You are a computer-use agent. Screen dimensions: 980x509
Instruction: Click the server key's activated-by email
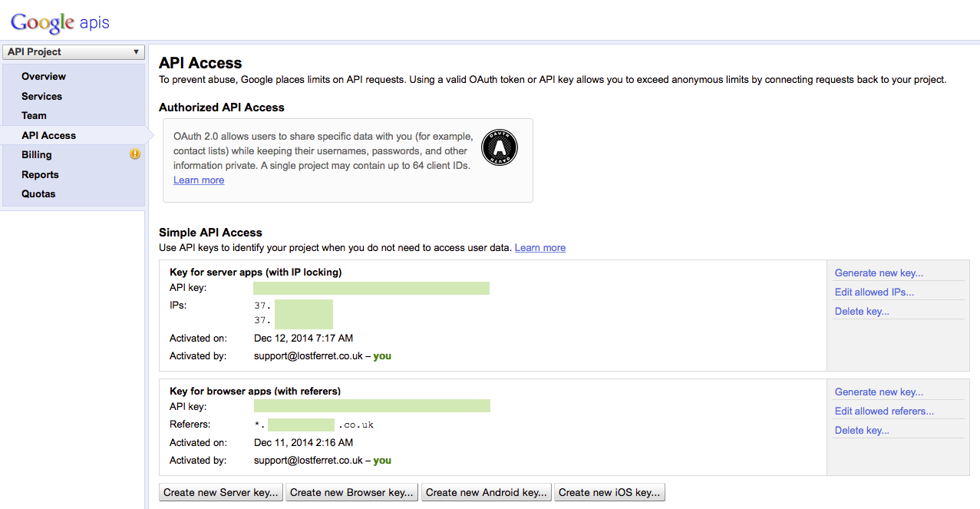click(309, 355)
